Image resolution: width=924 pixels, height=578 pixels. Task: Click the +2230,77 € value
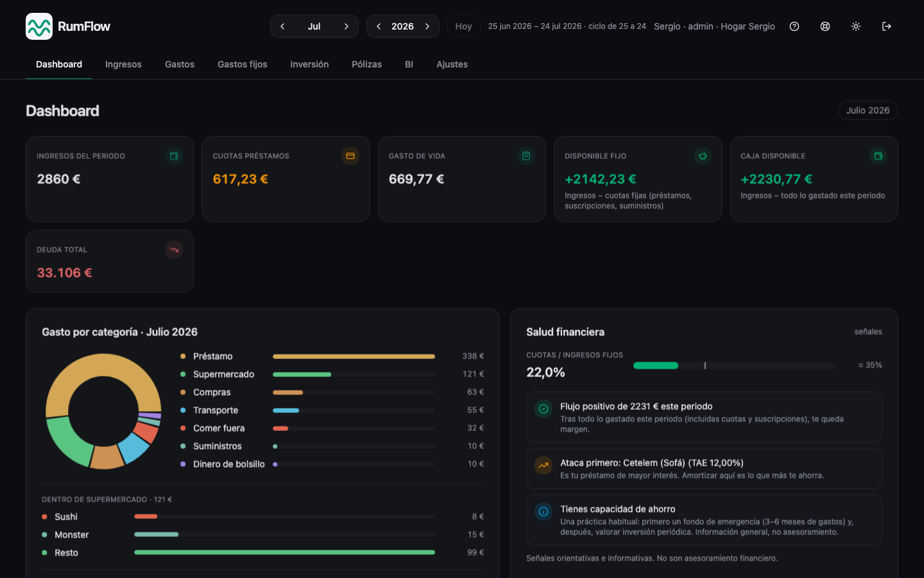click(x=776, y=179)
